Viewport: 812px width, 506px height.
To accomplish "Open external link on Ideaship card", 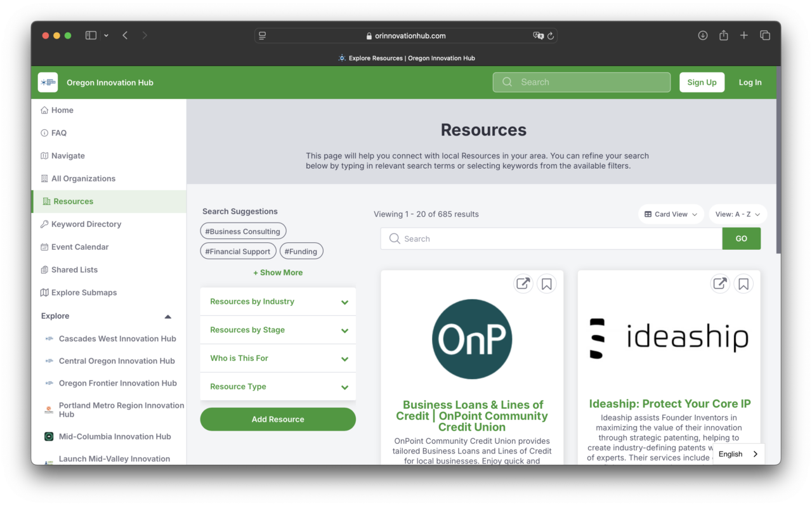I will pyautogui.click(x=720, y=283).
